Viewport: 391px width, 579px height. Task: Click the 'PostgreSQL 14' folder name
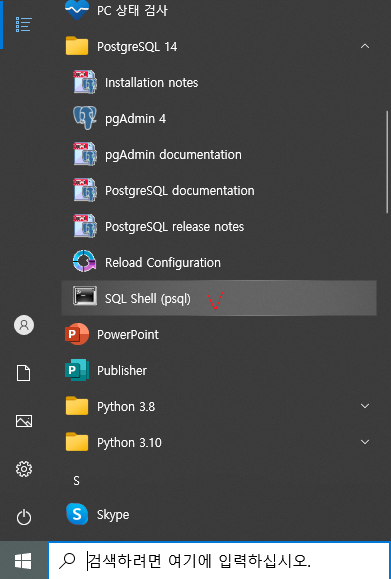137,47
